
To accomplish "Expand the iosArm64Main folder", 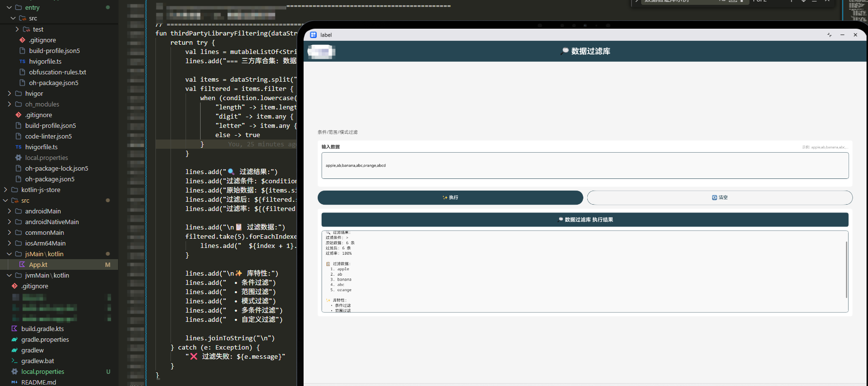I will pos(9,243).
